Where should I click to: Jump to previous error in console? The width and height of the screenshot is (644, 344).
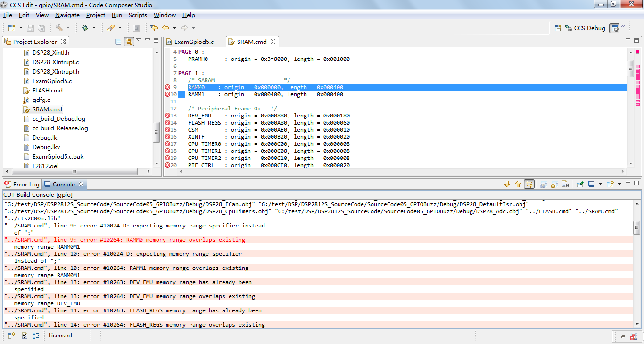coord(518,184)
